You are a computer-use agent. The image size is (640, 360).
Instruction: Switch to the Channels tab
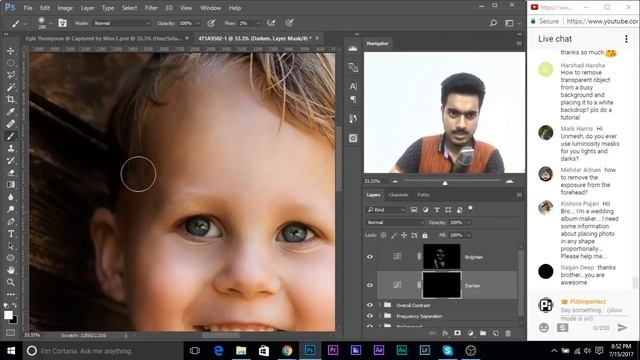click(398, 195)
